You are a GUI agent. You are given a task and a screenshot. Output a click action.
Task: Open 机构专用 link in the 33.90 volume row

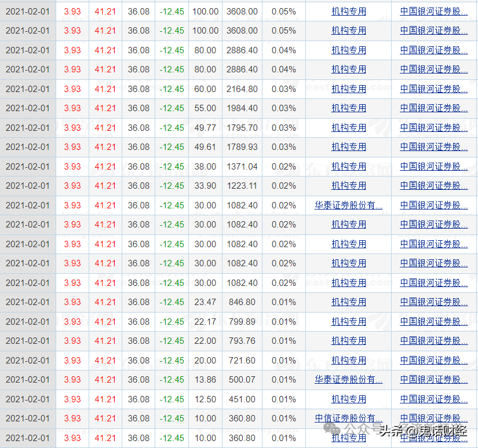(x=349, y=185)
